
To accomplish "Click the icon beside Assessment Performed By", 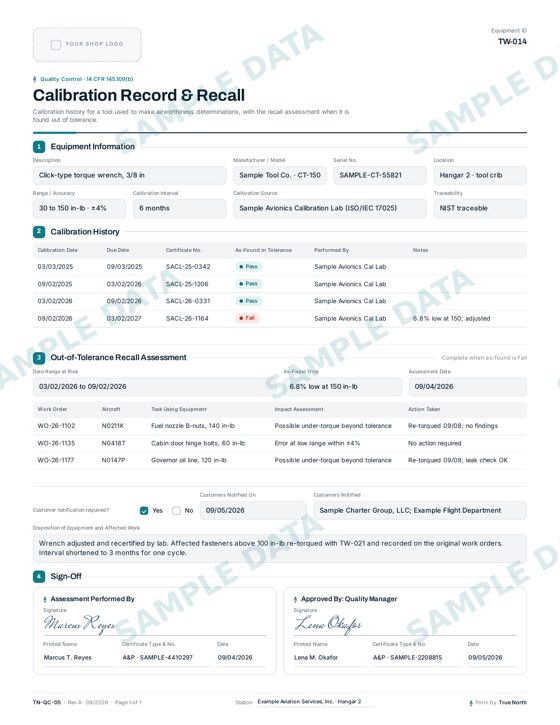I will [45, 599].
